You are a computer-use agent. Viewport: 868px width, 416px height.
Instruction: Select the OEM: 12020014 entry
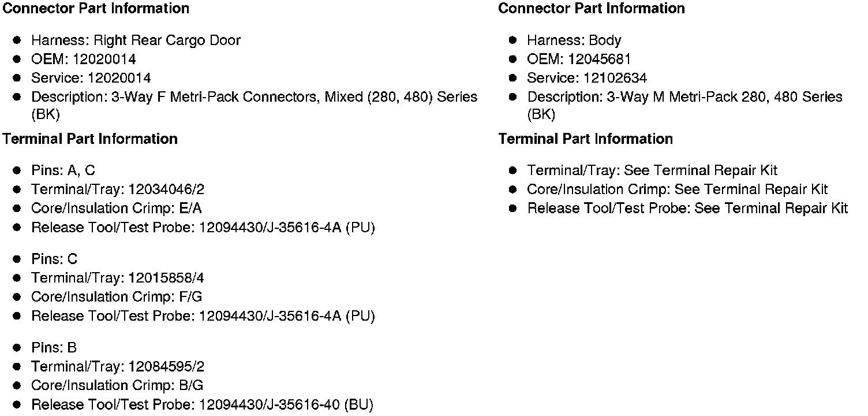83,60
